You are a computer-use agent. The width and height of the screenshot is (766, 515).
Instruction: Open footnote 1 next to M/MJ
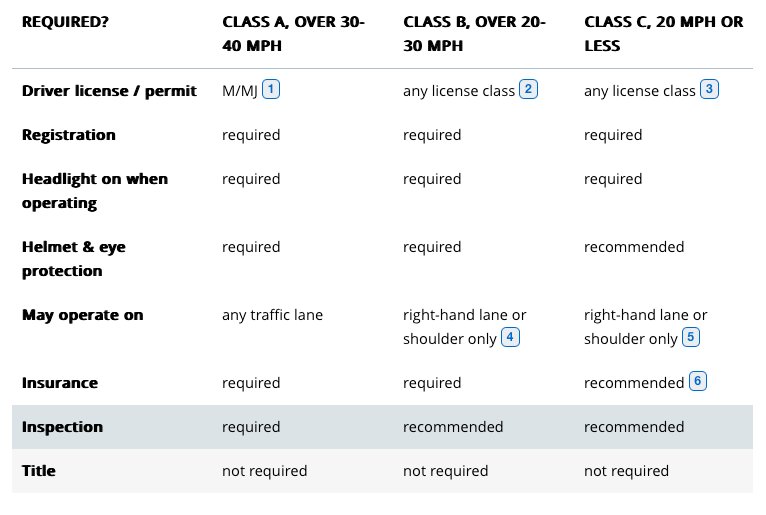coord(271,89)
